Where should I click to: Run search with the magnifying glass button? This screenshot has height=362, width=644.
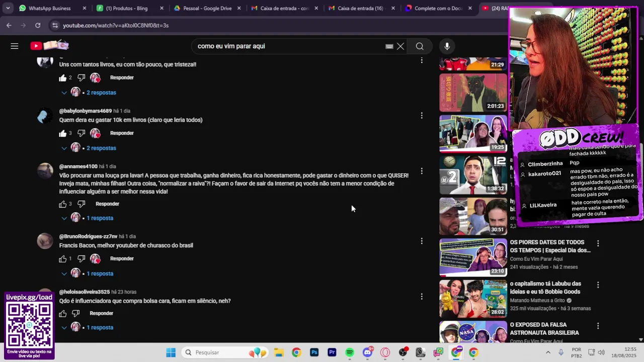[420, 46]
